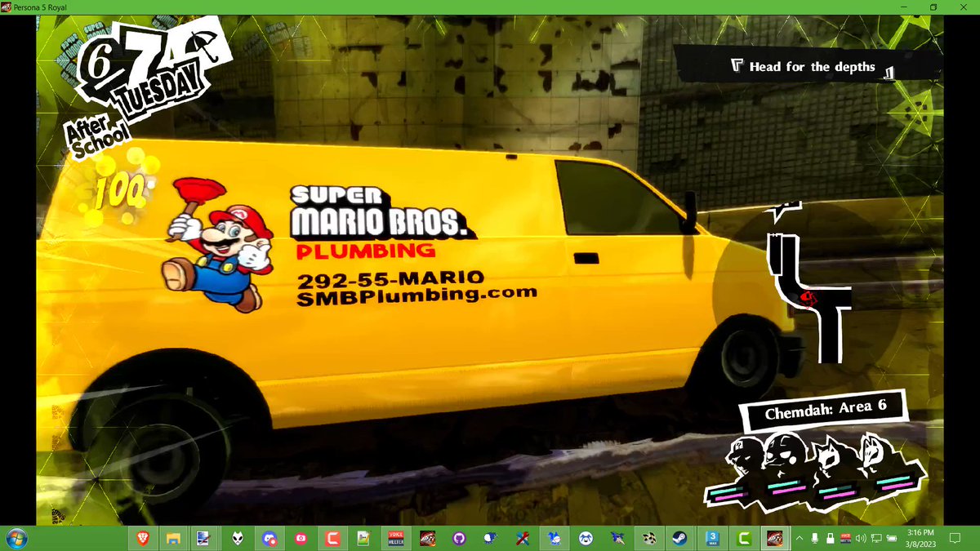Open the Steam taskbar icon
The width and height of the screenshot is (980, 551).
679,539
